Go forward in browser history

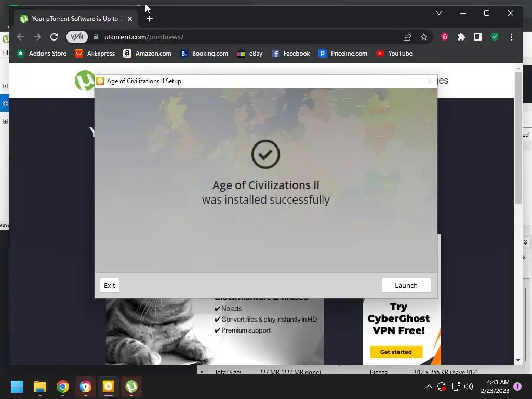(x=37, y=37)
